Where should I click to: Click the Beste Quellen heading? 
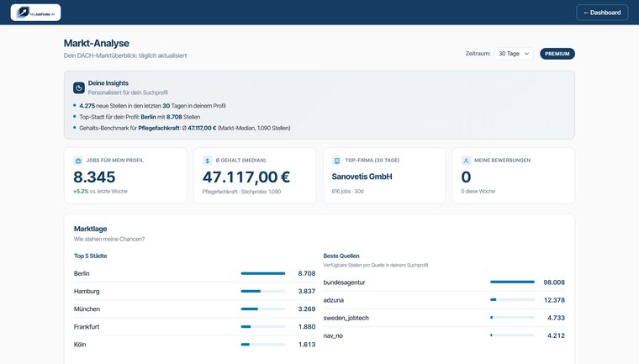[x=341, y=256]
